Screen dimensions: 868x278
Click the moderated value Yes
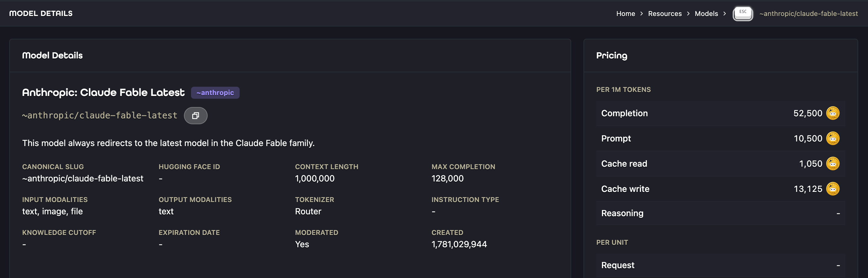pos(302,245)
